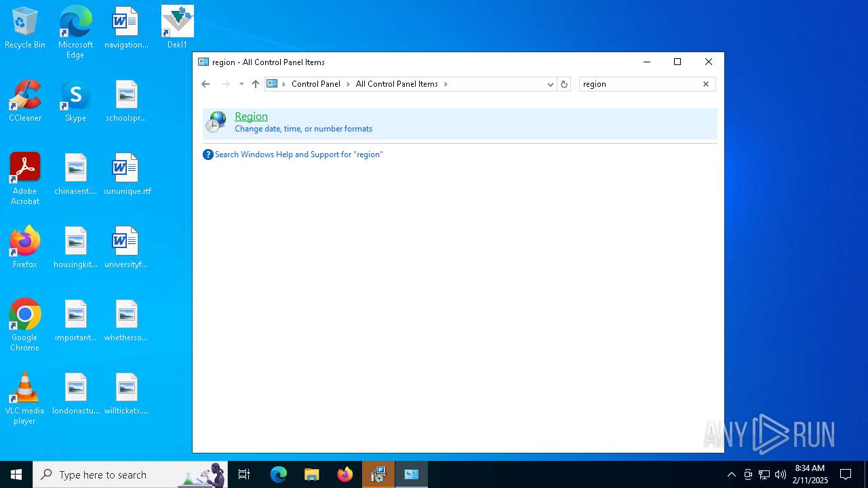Launch Firefox from the taskbar
The height and width of the screenshot is (488, 868).
[345, 474]
